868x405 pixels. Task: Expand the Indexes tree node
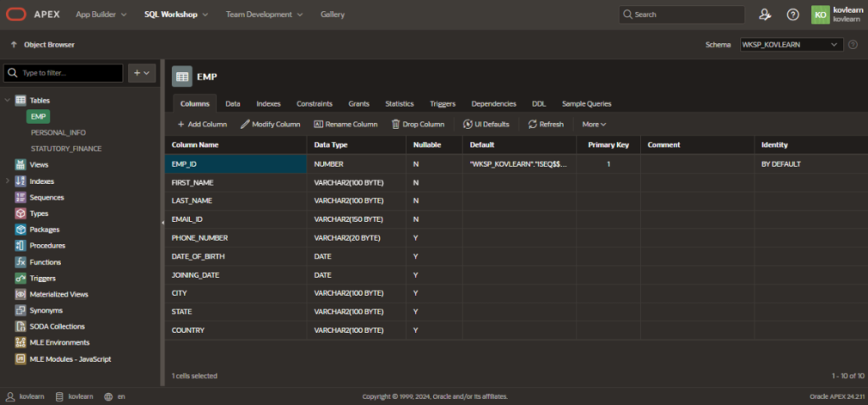pos(7,181)
